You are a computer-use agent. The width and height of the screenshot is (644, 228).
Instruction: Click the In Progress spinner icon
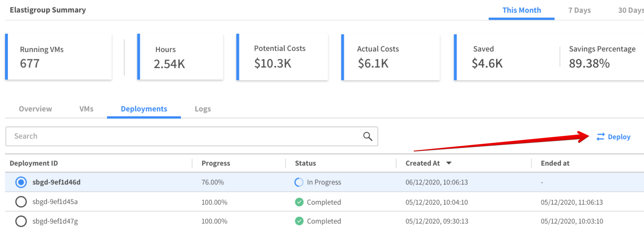299,182
